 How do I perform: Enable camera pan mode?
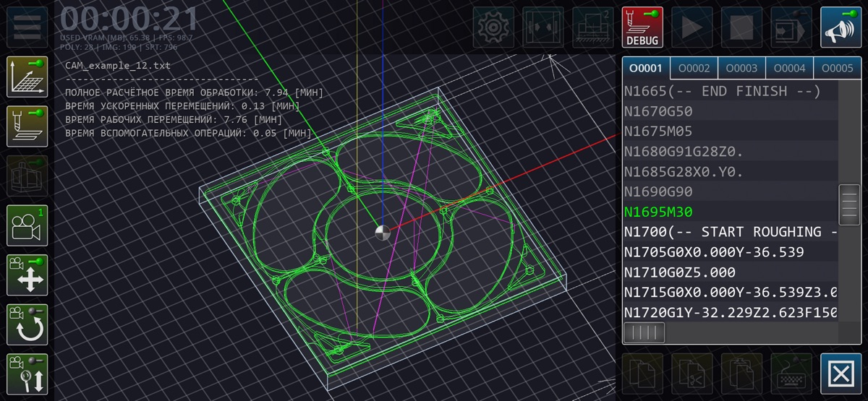(x=27, y=275)
